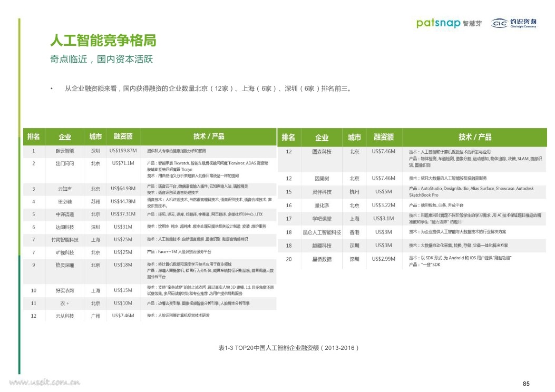This screenshot has height=392, width=555.
Task: Click company name 越疆科技
Action: pos(322,246)
